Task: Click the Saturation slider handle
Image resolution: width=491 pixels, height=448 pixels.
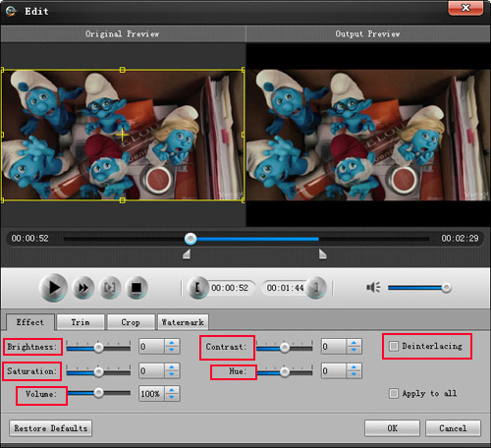Action: pyautogui.click(x=98, y=371)
